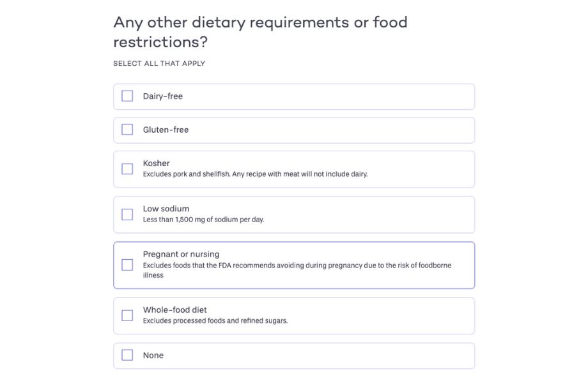Click the dietary requirements question heading

260,31
